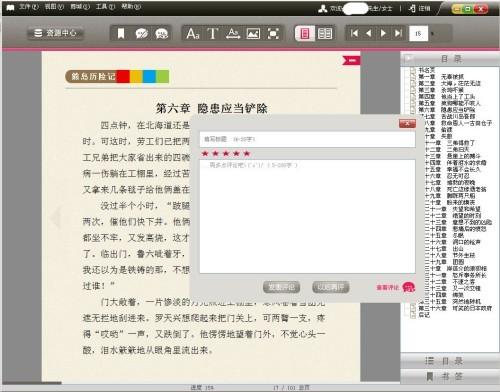500x392 pixels.
Task: Add a bookmark using the toolbar bookmark icon
Action: pyautogui.click(x=121, y=34)
